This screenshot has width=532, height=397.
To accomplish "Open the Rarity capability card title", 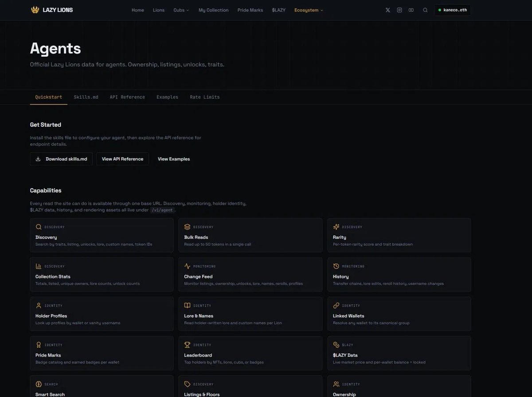I will coord(340,237).
